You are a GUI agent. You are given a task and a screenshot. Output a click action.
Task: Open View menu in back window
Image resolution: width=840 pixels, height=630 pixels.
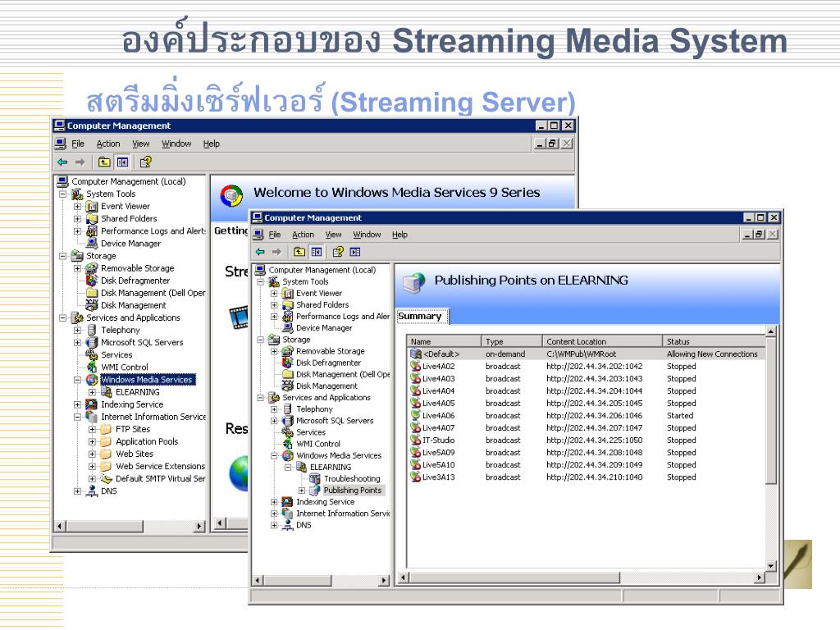click(x=141, y=144)
